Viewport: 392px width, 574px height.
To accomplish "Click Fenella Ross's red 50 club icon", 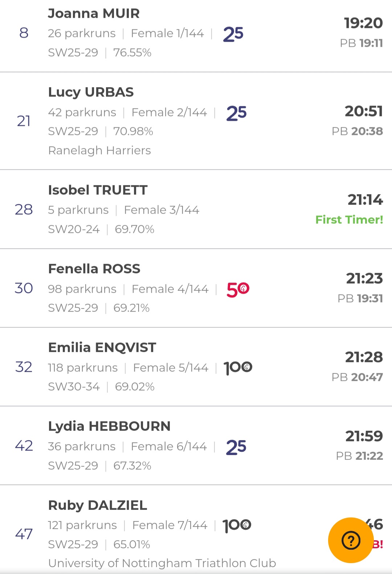I will click(238, 290).
